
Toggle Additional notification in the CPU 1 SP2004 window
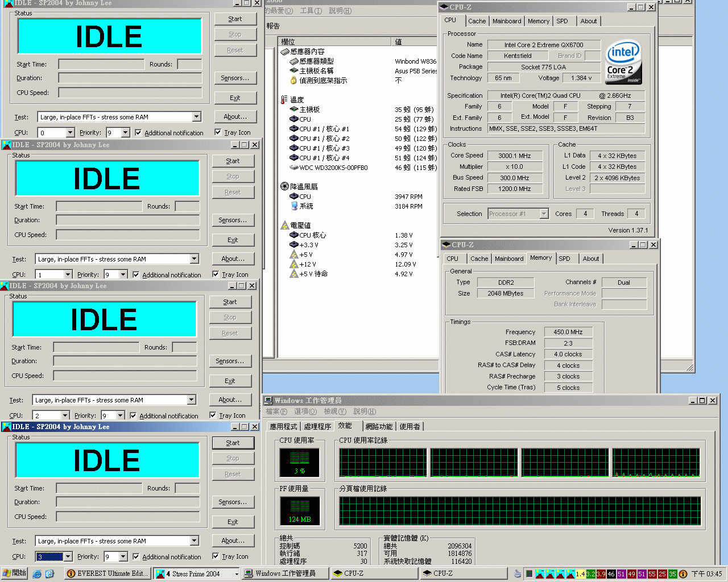tap(136, 275)
